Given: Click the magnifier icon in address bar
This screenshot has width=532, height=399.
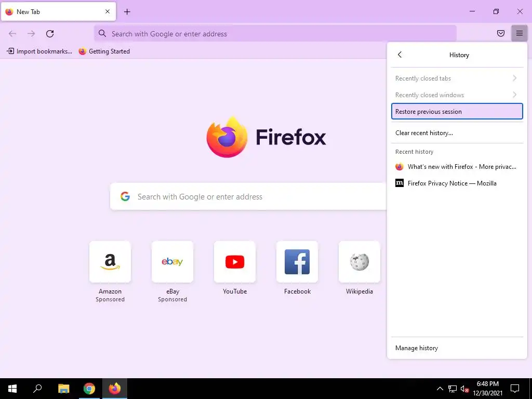Looking at the screenshot, I should coord(102,33).
